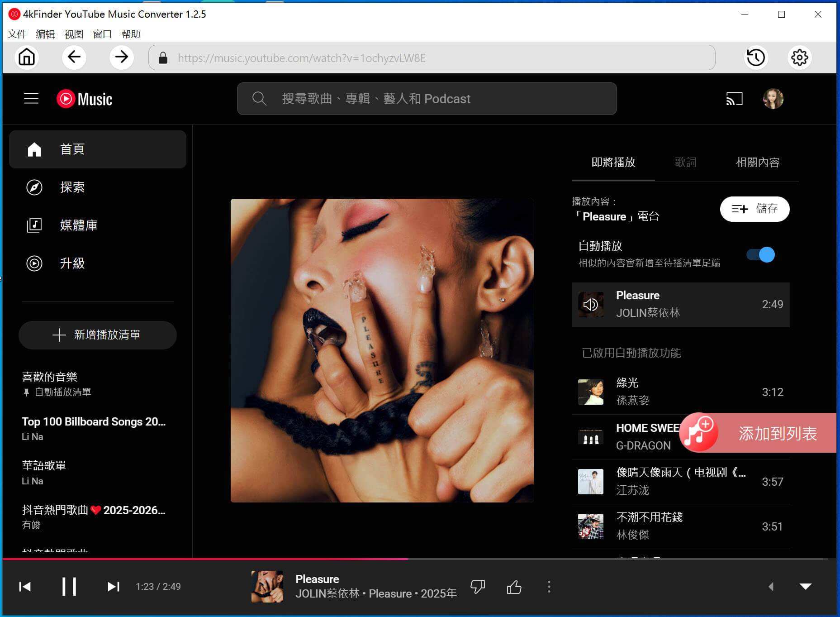Play 像晴天像雨天 by 汪苏泷 from queue
The image size is (840, 617).
coord(681,482)
